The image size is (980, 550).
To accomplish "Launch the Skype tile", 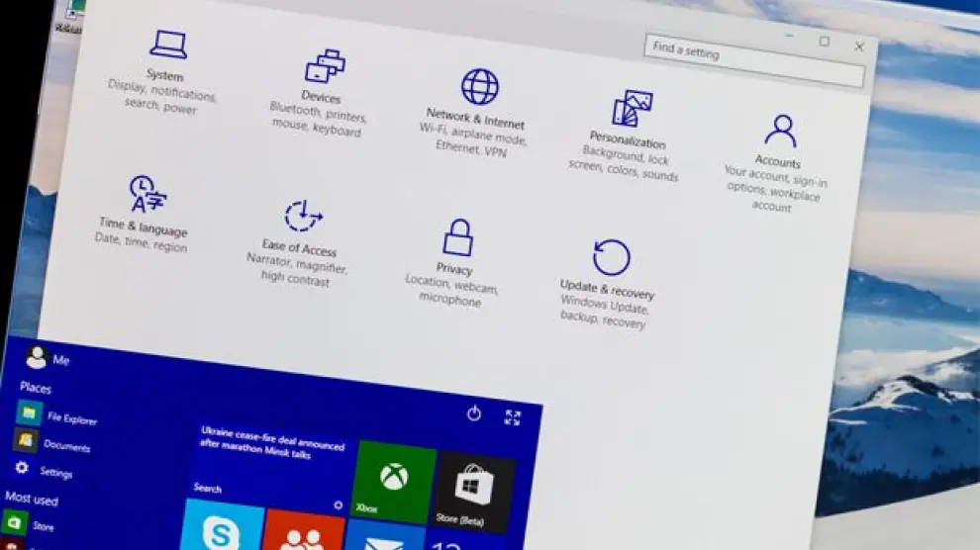I will [x=222, y=528].
